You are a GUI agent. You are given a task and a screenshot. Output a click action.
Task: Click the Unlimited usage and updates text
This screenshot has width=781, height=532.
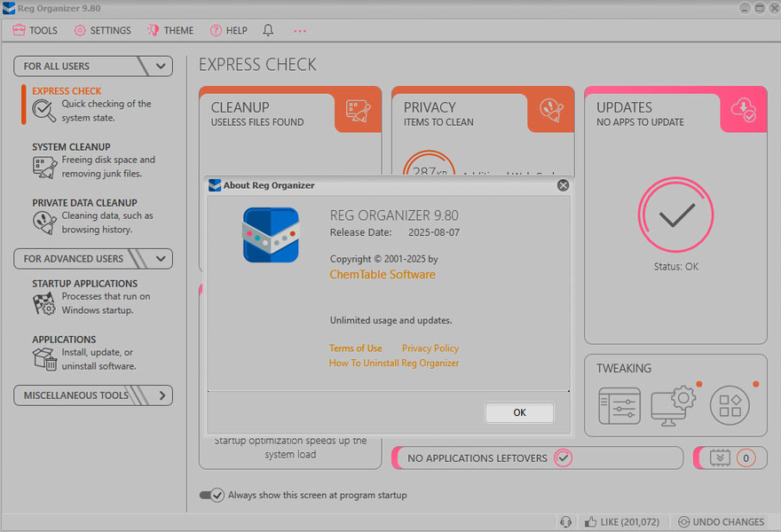tap(391, 320)
